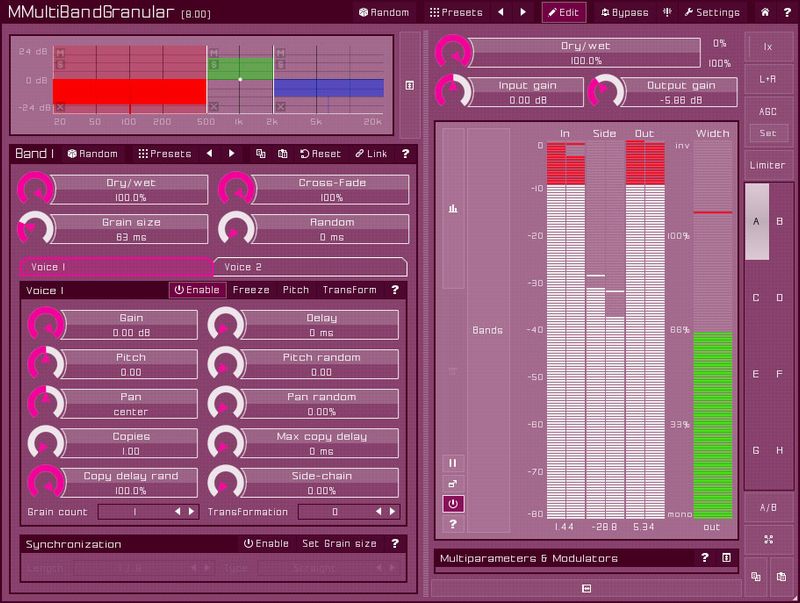800x603 pixels.
Task: Click the green band 2 region in graph
Action: coord(240,68)
